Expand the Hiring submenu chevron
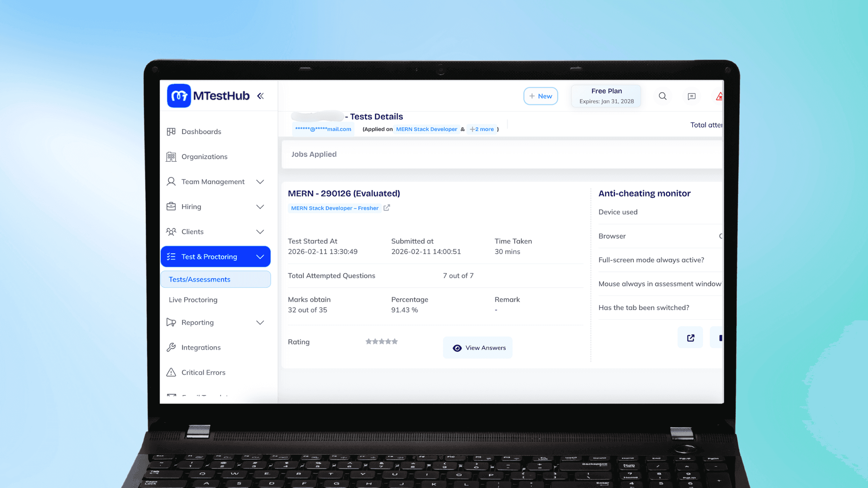868x488 pixels. 260,207
